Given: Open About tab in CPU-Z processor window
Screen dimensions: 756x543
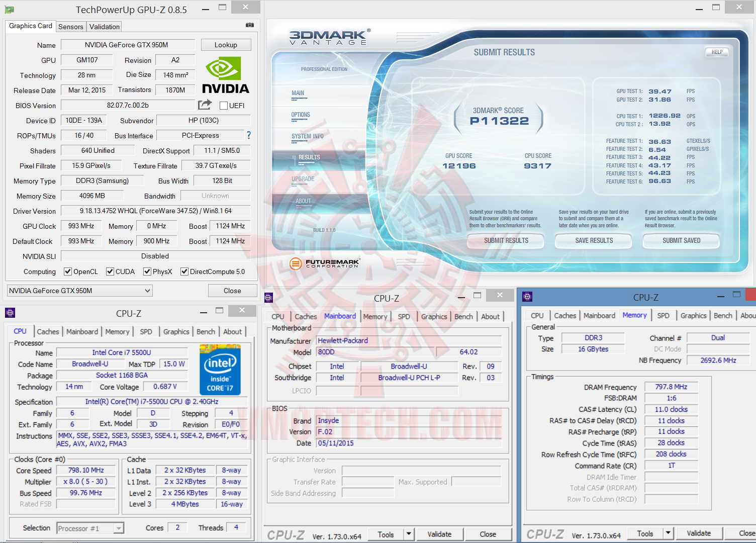Looking at the screenshot, I should coord(233,332).
